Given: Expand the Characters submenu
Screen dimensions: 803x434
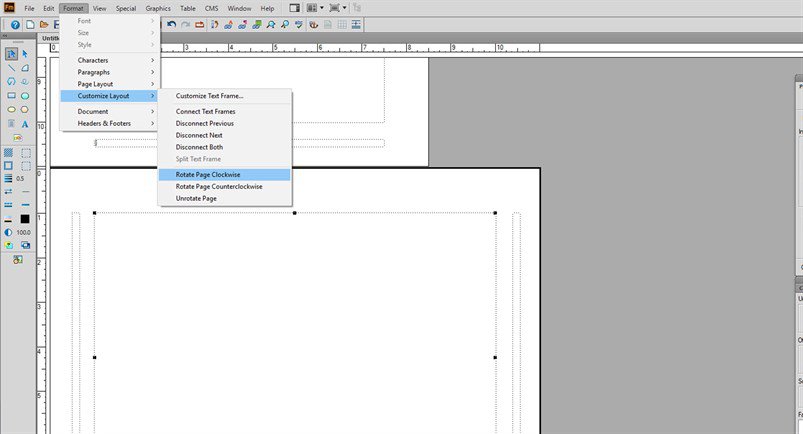Looking at the screenshot, I should coord(111,60).
